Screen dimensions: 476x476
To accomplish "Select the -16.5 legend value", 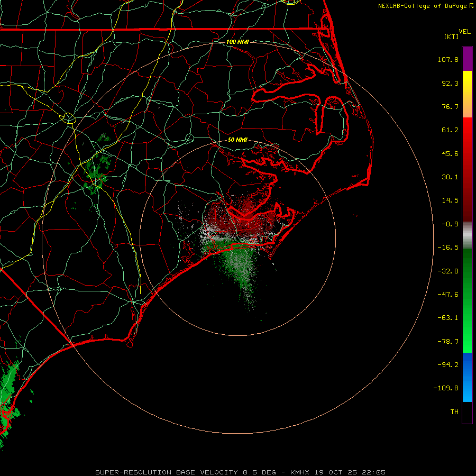I will click(x=448, y=248).
